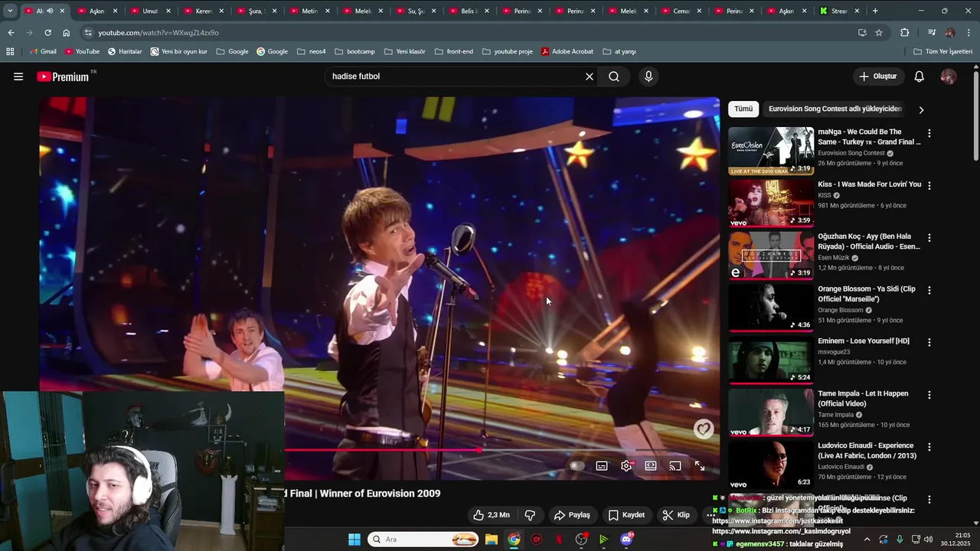Open File Explorer from the taskbar
The width and height of the screenshot is (980, 551).
(x=492, y=540)
